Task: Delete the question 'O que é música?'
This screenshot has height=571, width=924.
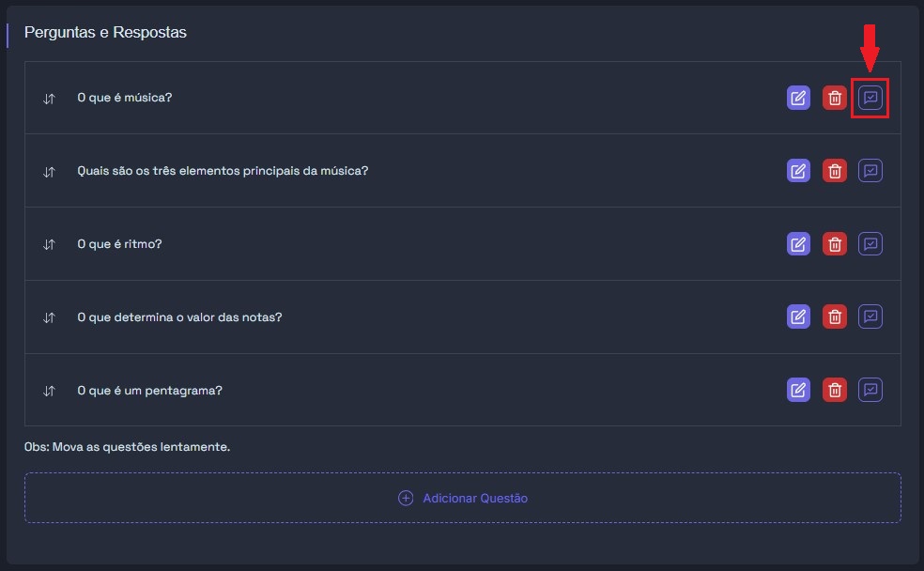Action: 834,98
